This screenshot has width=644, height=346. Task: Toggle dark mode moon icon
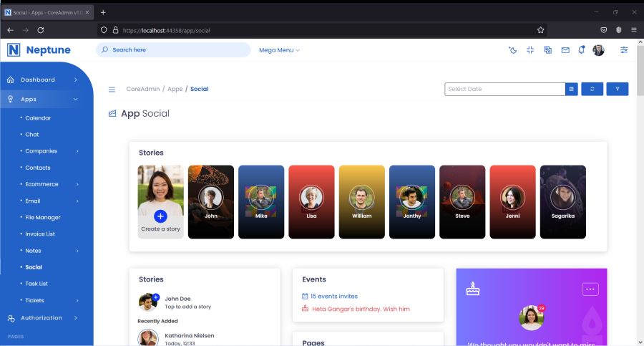point(512,50)
